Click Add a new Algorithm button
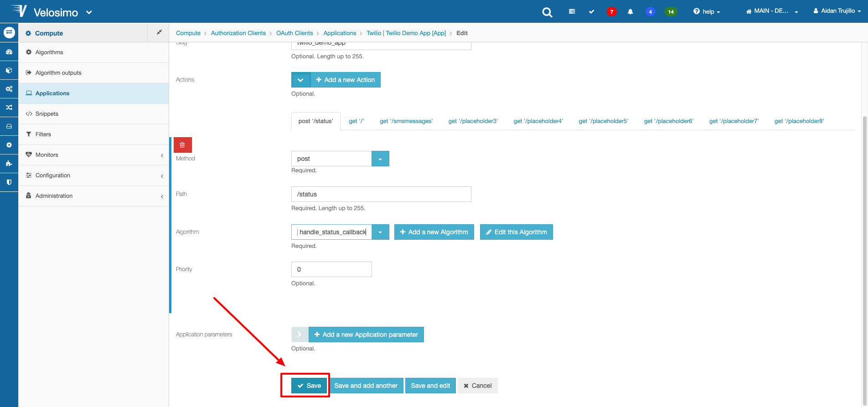 pos(434,232)
